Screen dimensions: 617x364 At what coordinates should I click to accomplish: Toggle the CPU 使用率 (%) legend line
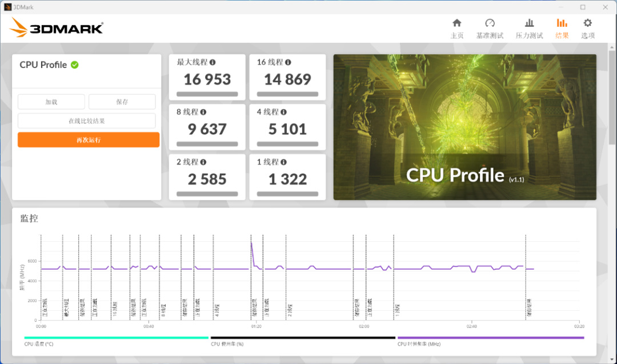[x=303, y=338]
